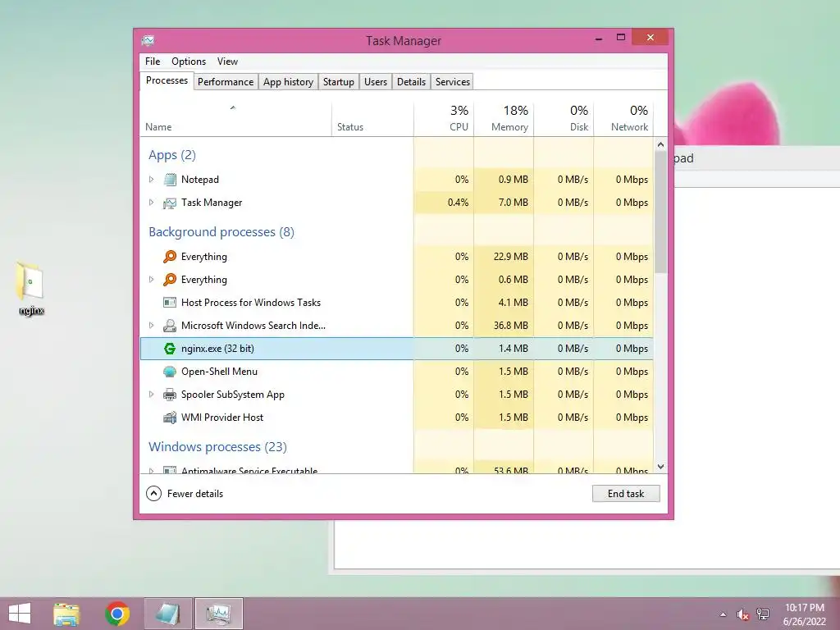
Task: Click the 0.4% CPU value
Action: point(458,203)
